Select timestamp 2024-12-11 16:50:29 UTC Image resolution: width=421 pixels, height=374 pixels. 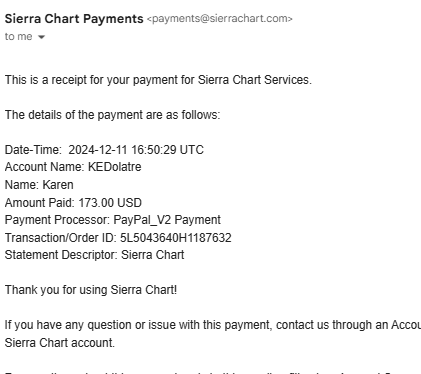(136, 150)
